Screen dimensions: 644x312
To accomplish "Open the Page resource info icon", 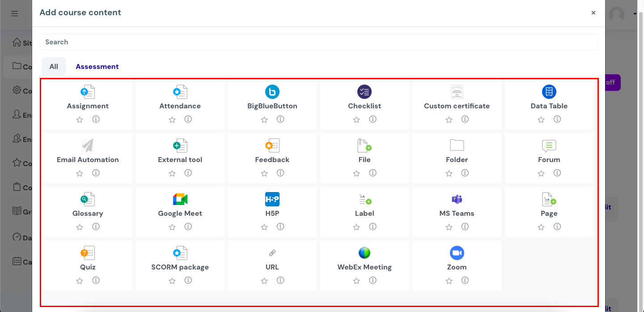I will point(557,227).
